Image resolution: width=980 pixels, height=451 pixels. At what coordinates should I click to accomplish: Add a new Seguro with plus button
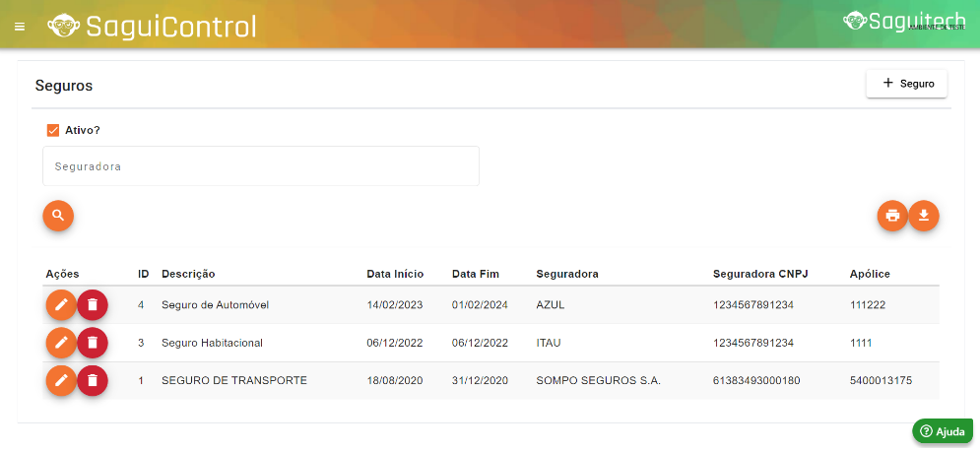pos(906,84)
